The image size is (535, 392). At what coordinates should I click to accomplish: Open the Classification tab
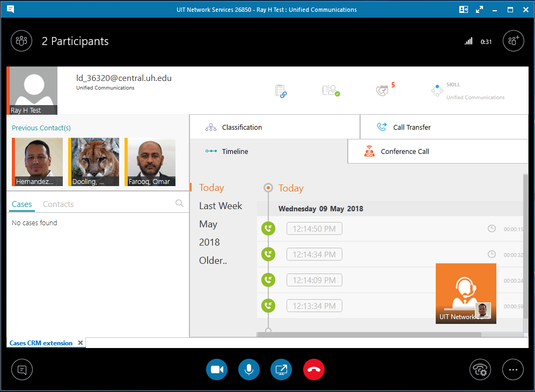(241, 127)
